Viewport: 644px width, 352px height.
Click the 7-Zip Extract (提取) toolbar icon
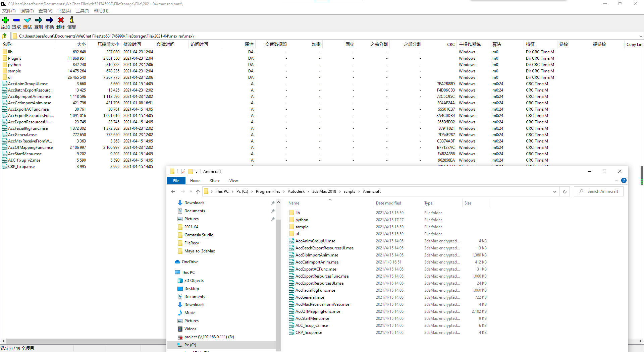[16, 20]
